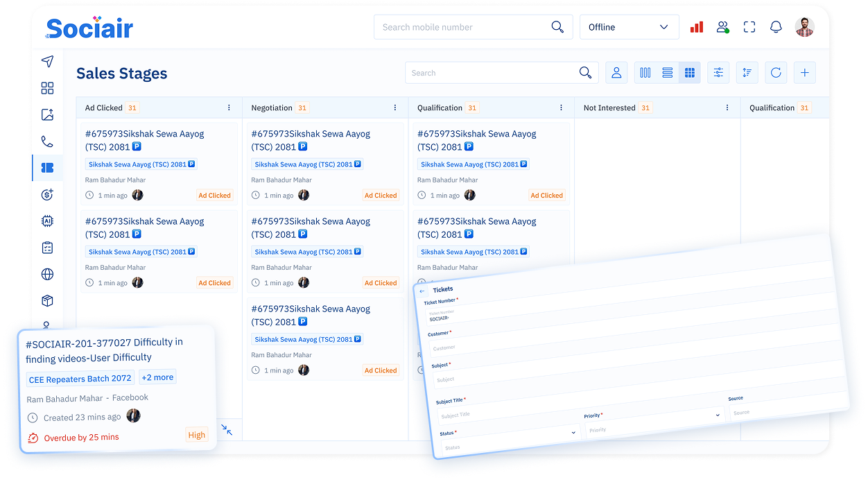Screen dimensions: 868x482
Task: Open the user profile avatar
Action: point(804,27)
